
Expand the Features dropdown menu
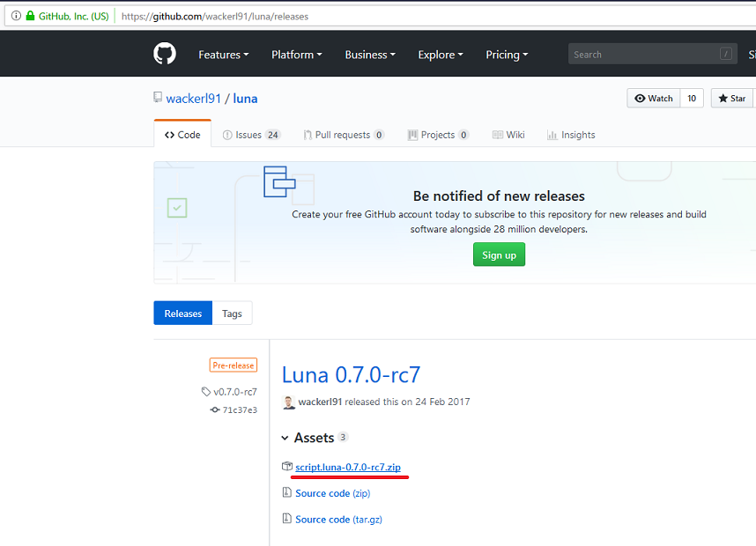[224, 55]
